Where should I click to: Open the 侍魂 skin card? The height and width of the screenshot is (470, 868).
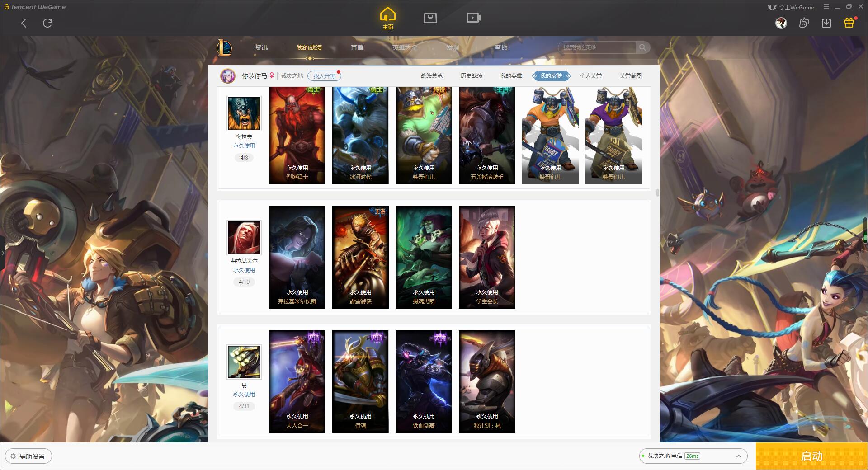[360, 382]
